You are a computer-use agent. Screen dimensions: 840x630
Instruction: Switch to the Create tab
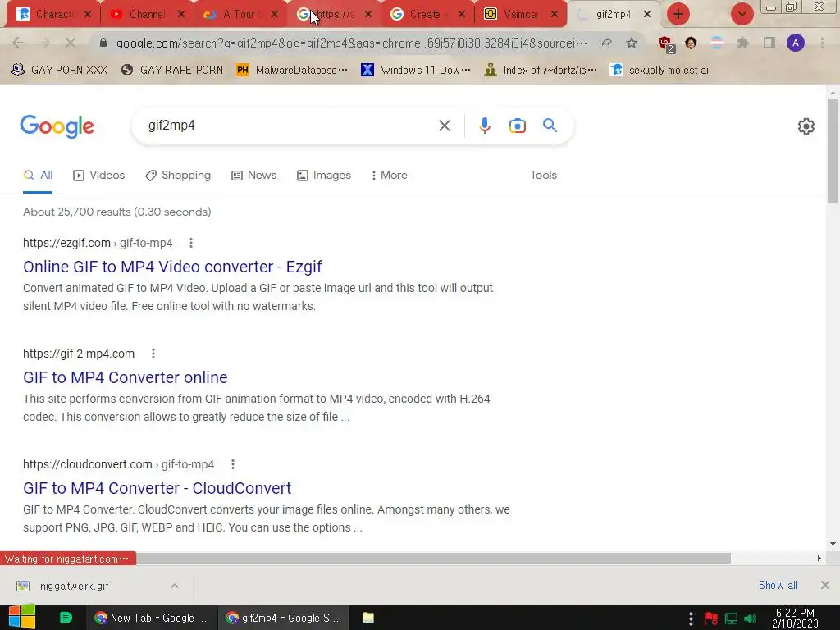[427, 15]
